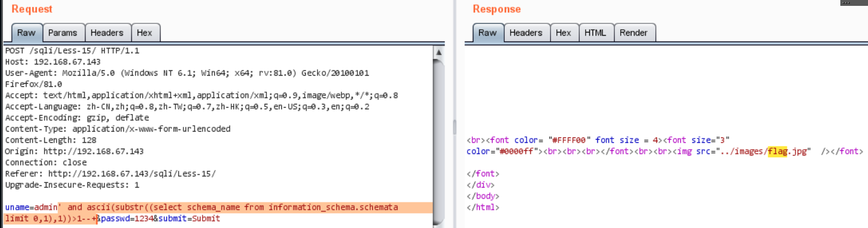Click the Response panel heading
The image size is (868, 228).
coord(497,9)
